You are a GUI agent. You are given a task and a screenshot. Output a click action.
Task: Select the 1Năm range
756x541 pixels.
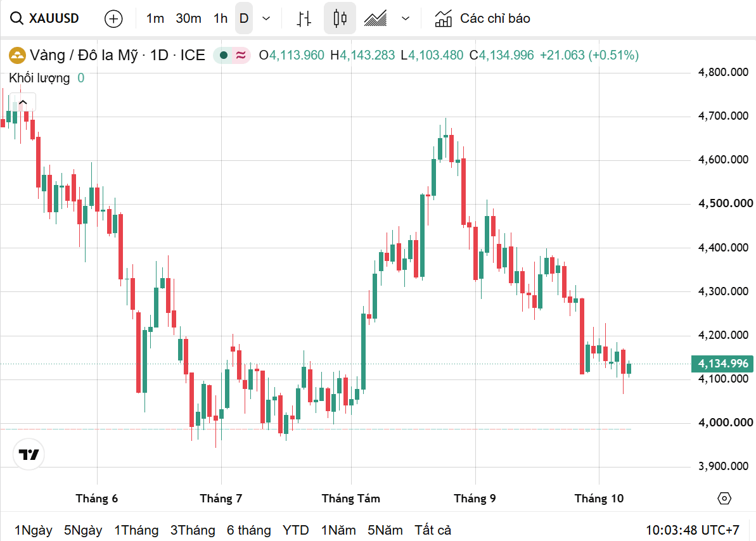pyautogui.click(x=338, y=530)
